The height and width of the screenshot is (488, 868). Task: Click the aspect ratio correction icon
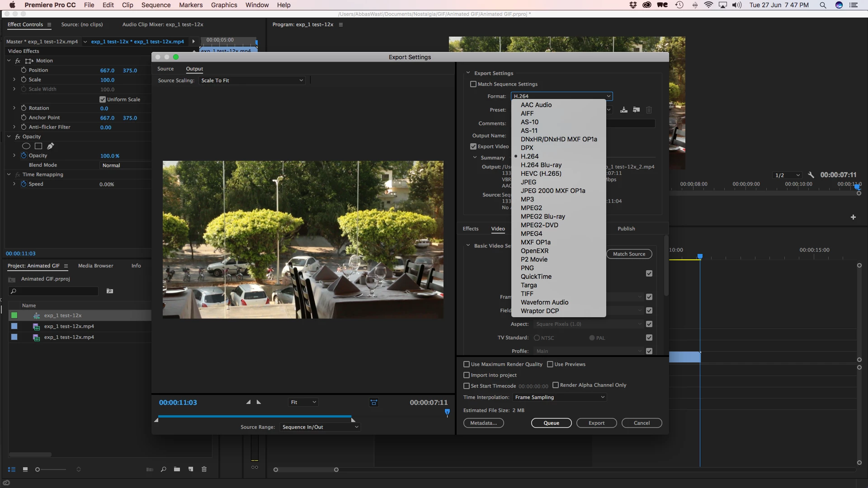pyautogui.click(x=374, y=402)
